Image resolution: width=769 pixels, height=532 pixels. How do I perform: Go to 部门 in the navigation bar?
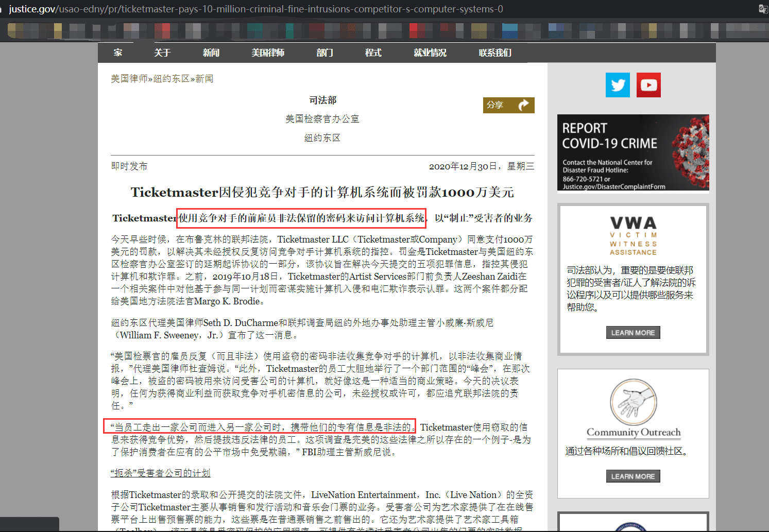click(x=324, y=53)
